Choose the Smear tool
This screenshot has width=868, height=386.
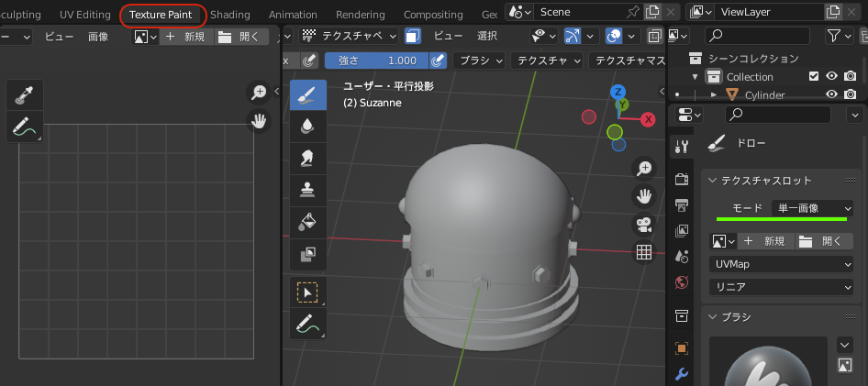tap(307, 159)
